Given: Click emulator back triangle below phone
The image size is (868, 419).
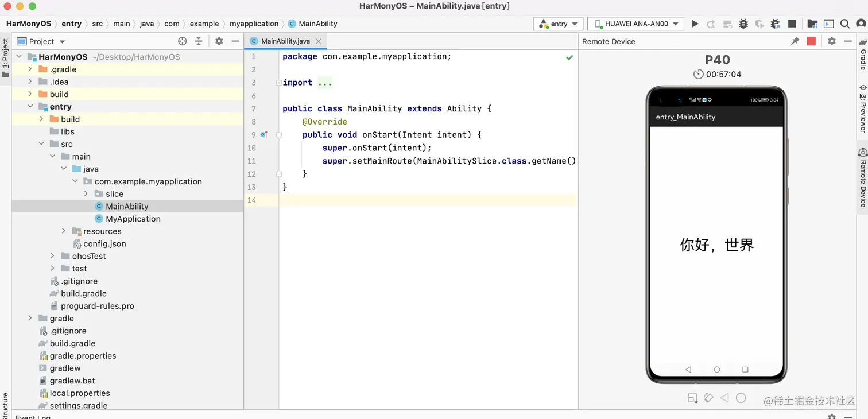Looking at the screenshot, I should pyautogui.click(x=724, y=398).
